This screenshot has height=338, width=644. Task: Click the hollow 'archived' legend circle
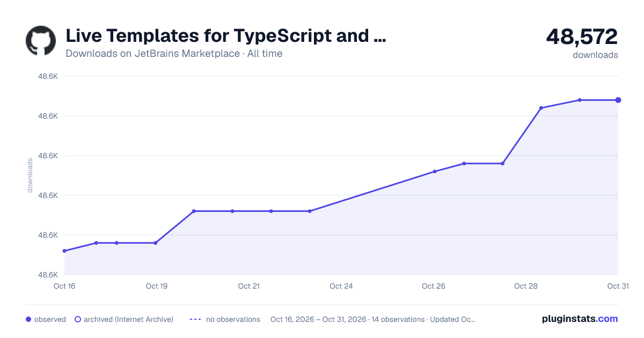point(78,319)
